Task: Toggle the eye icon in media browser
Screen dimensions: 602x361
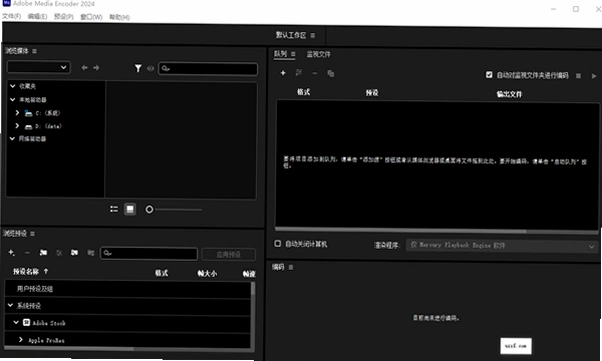Action: (150, 68)
